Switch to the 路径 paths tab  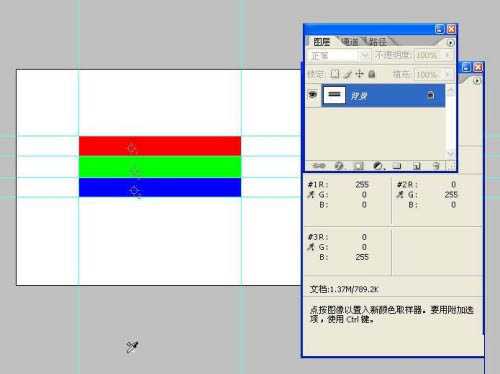378,42
